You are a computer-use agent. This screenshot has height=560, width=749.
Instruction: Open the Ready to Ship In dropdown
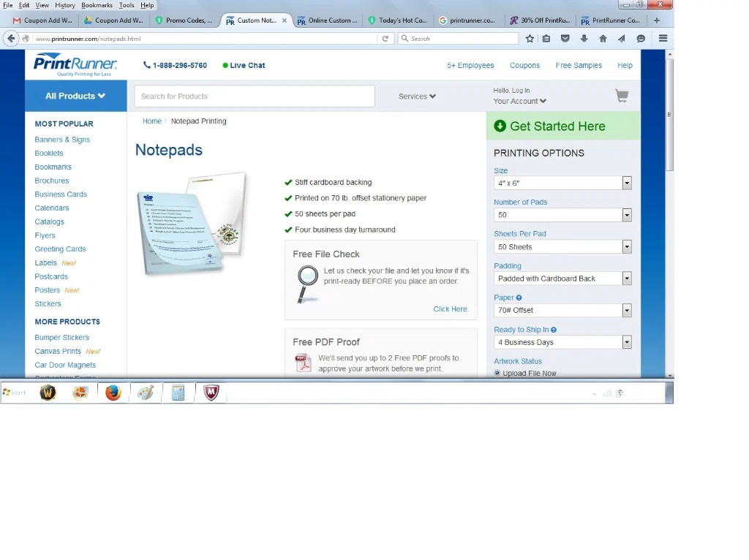[562, 342]
